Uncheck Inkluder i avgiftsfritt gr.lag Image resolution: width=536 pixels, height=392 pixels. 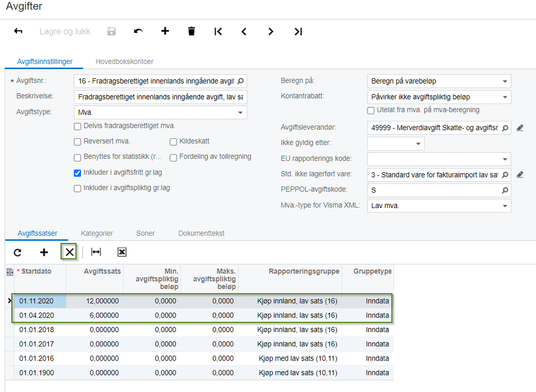coord(78,173)
